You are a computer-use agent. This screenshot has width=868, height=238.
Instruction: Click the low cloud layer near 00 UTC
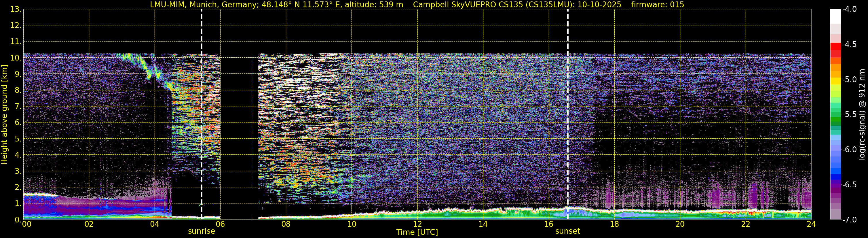click(40, 194)
